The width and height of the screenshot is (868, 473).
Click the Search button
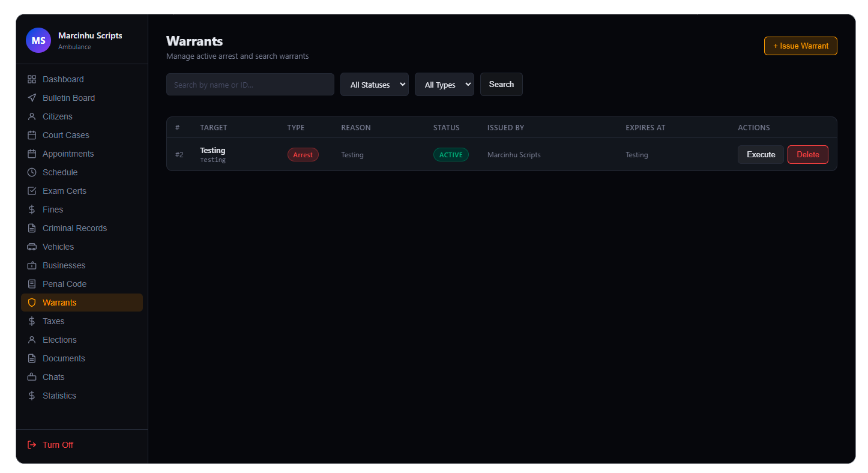tap(501, 85)
